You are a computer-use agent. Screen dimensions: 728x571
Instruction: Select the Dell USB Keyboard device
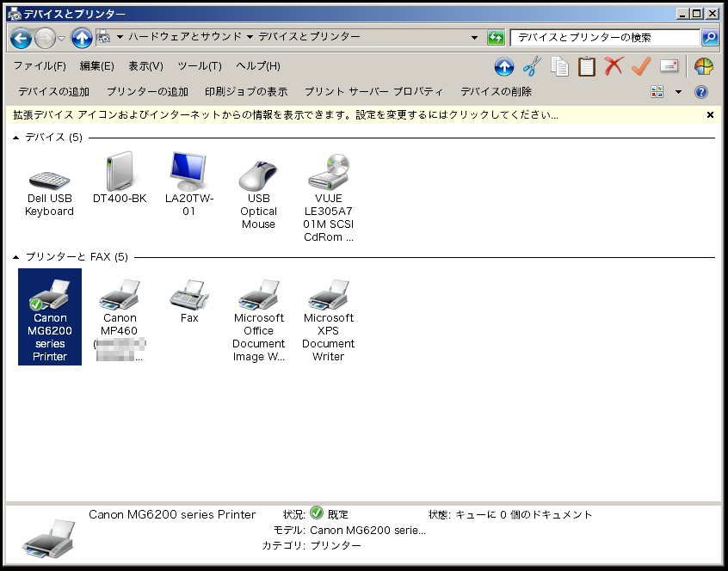tap(49, 192)
